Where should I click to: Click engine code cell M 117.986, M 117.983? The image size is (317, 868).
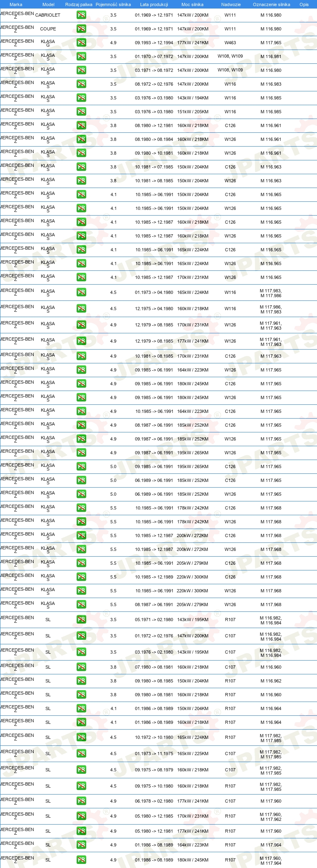pos(271,309)
